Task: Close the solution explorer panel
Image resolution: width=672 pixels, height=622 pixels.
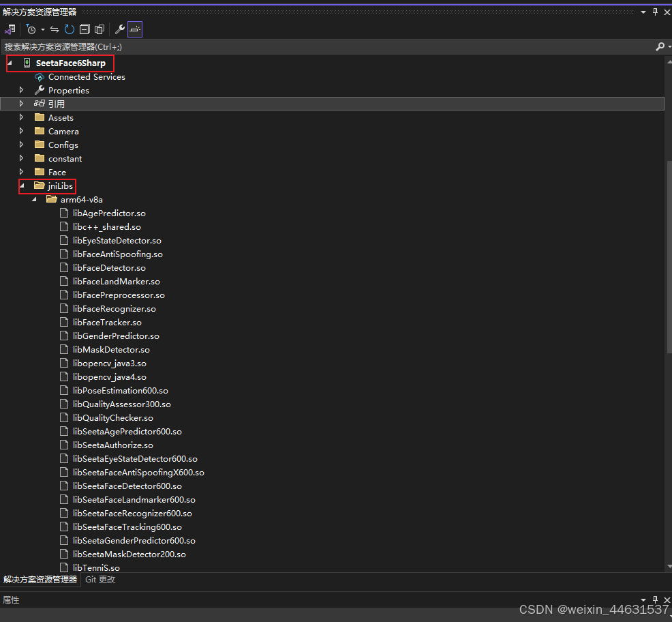Action: 667,12
